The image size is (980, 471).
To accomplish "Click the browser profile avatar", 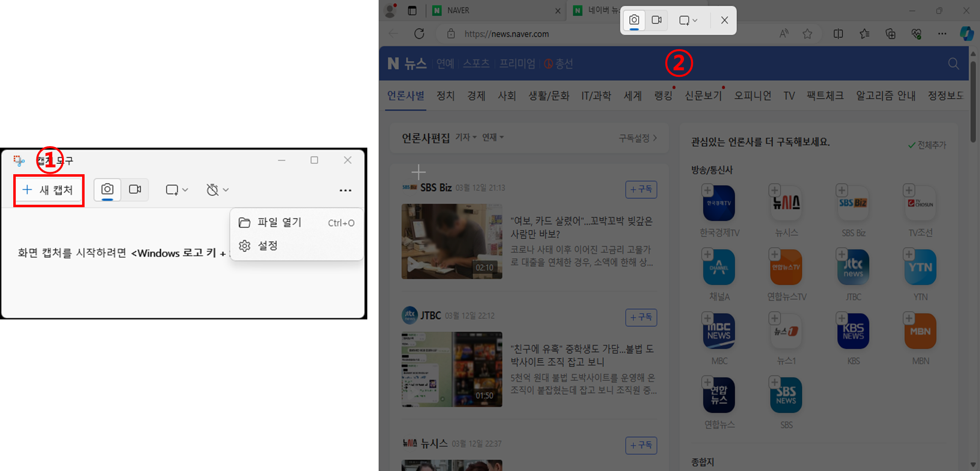I will coord(390,10).
